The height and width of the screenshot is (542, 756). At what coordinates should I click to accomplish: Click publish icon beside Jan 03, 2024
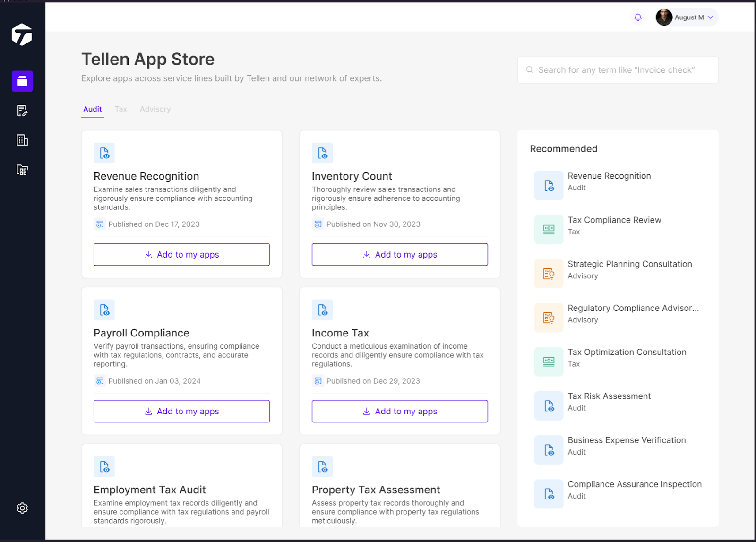[100, 381]
